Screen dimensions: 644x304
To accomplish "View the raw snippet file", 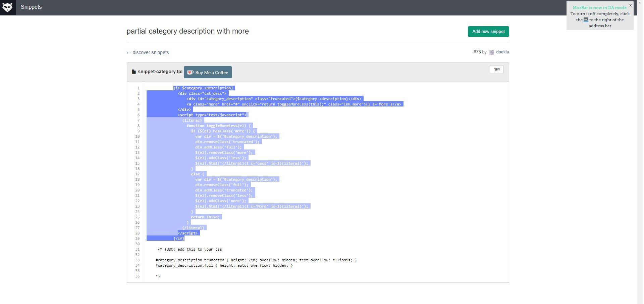I will [496, 69].
